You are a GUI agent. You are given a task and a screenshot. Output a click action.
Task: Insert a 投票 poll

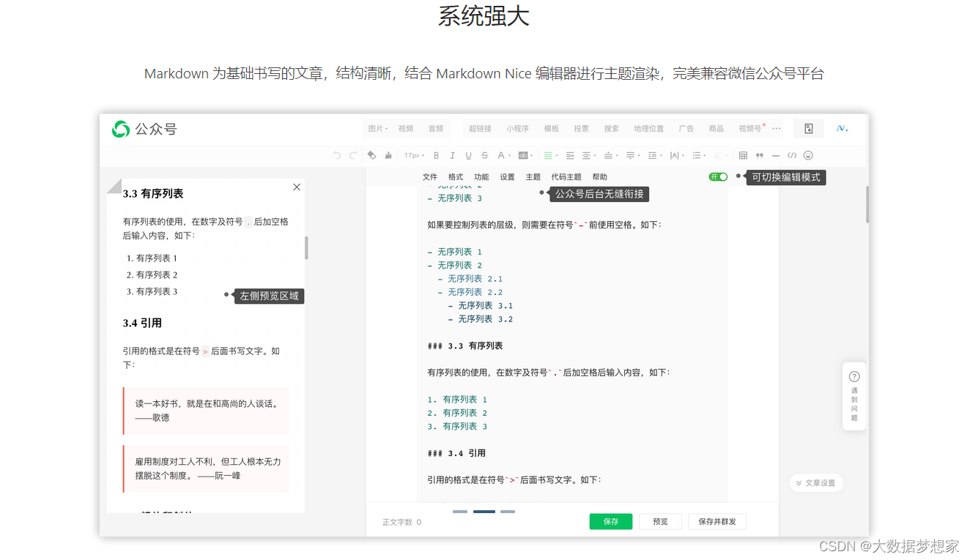click(582, 128)
